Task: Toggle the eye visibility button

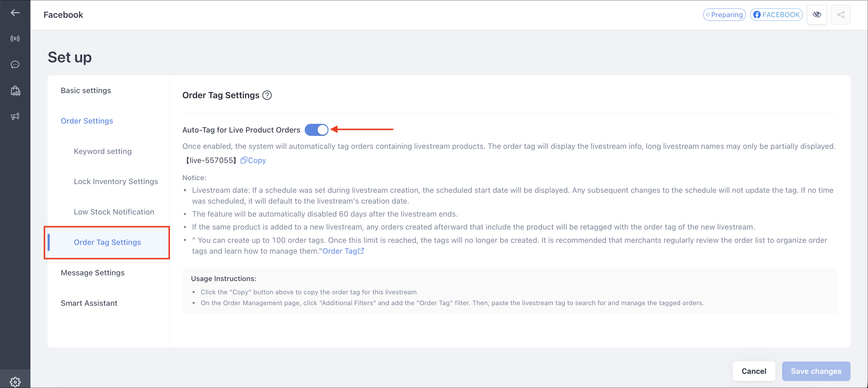Action: tap(817, 15)
